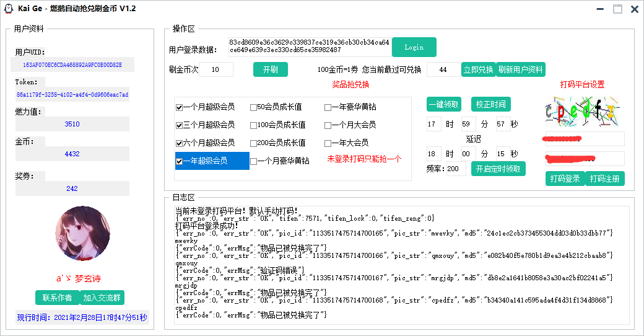Open 联系作者 contact author button
The width and height of the screenshot is (644, 336).
coord(57,298)
